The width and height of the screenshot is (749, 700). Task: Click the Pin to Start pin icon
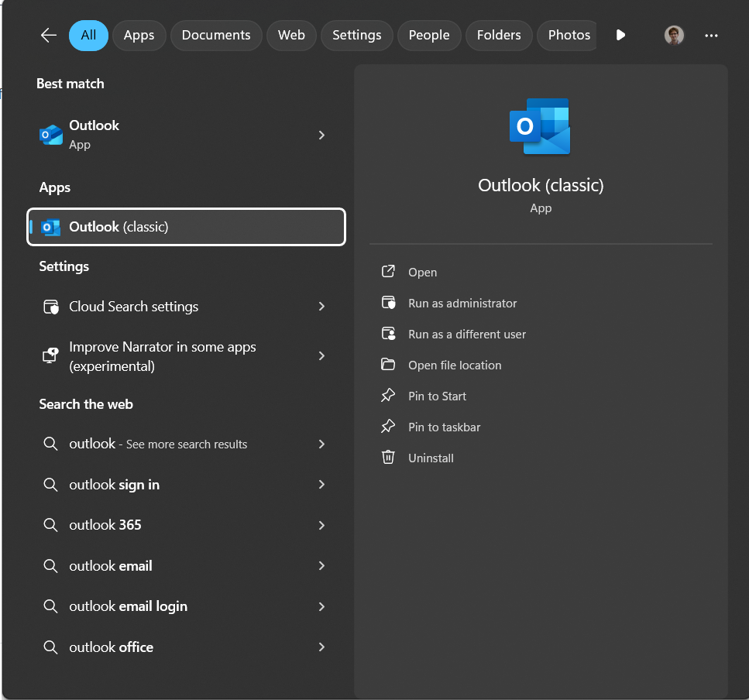click(x=388, y=396)
